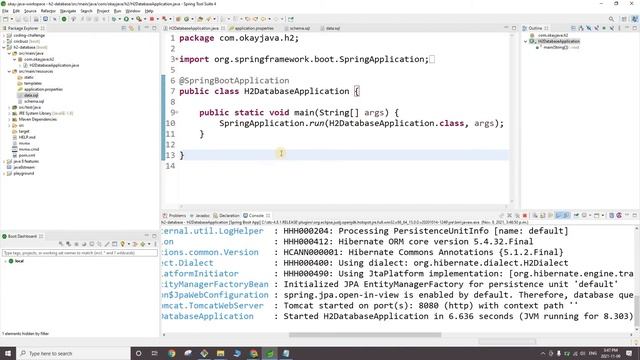Screen dimensions: 640x360
Task: Switch to the data.sql editor tab
Action: [x=332, y=28]
